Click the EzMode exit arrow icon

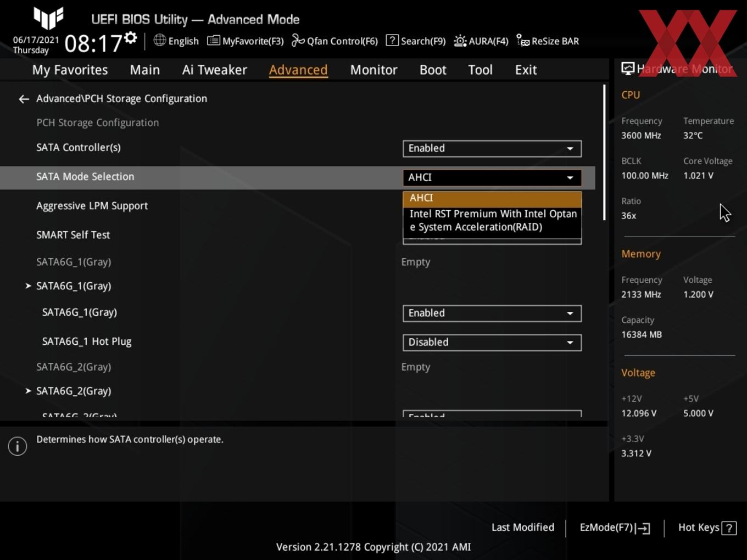643,528
